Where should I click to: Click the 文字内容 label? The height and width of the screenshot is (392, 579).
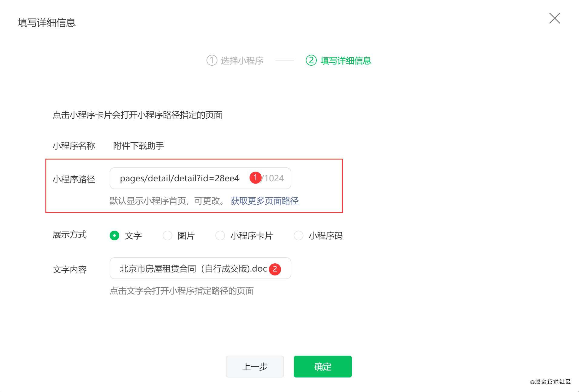[70, 269]
